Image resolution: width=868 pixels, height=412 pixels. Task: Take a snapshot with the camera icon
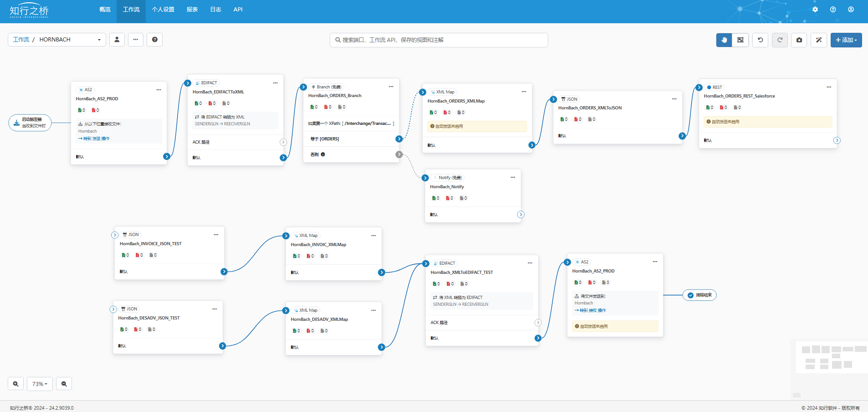(x=799, y=40)
